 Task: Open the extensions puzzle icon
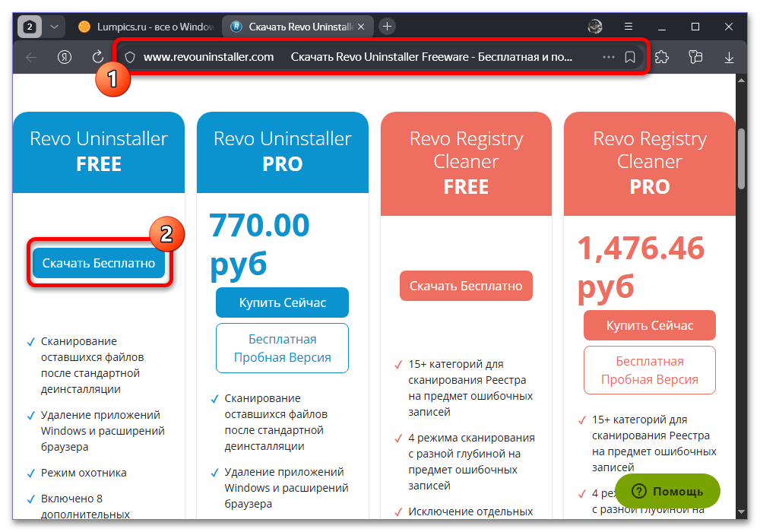click(x=662, y=57)
